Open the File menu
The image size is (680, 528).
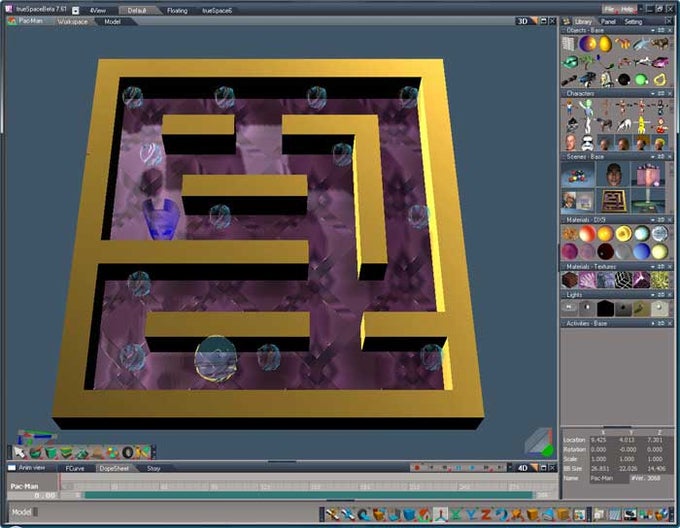(x=609, y=9)
